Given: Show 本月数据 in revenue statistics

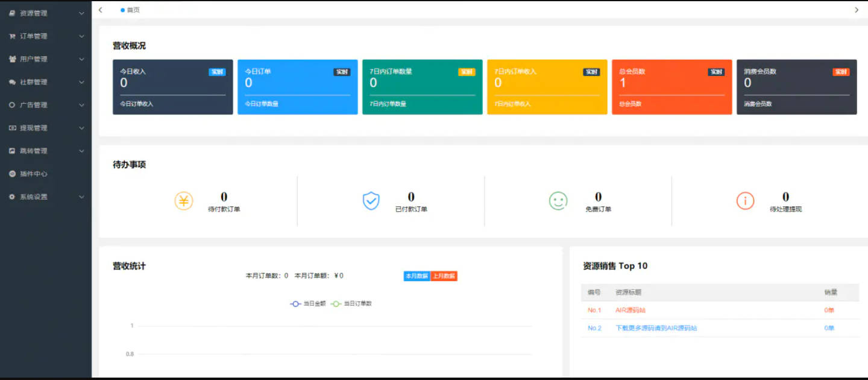Looking at the screenshot, I should tap(417, 276).
